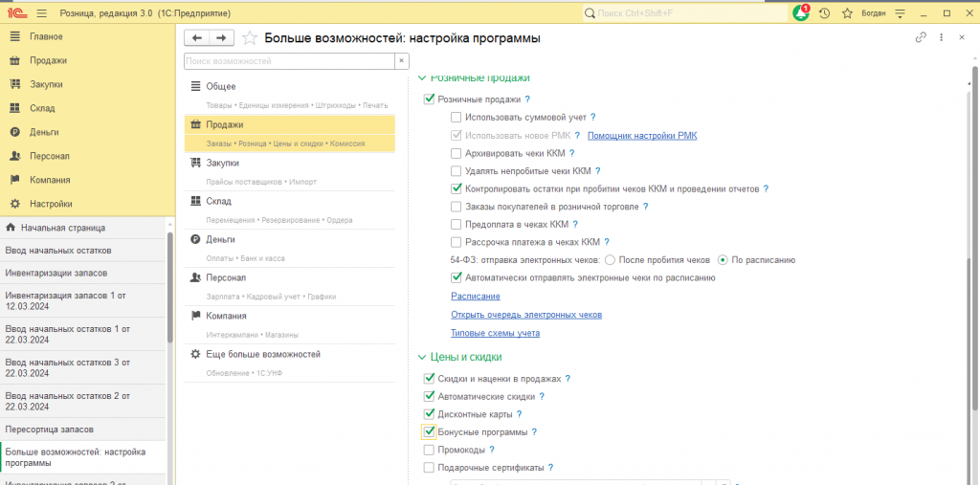Copy link via the chain icon
Screen dimensions: 980x485
tap(921, 37)
